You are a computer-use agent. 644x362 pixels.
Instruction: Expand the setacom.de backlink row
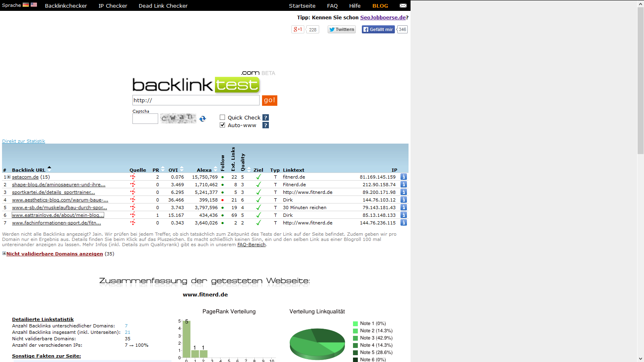point(8,177)
